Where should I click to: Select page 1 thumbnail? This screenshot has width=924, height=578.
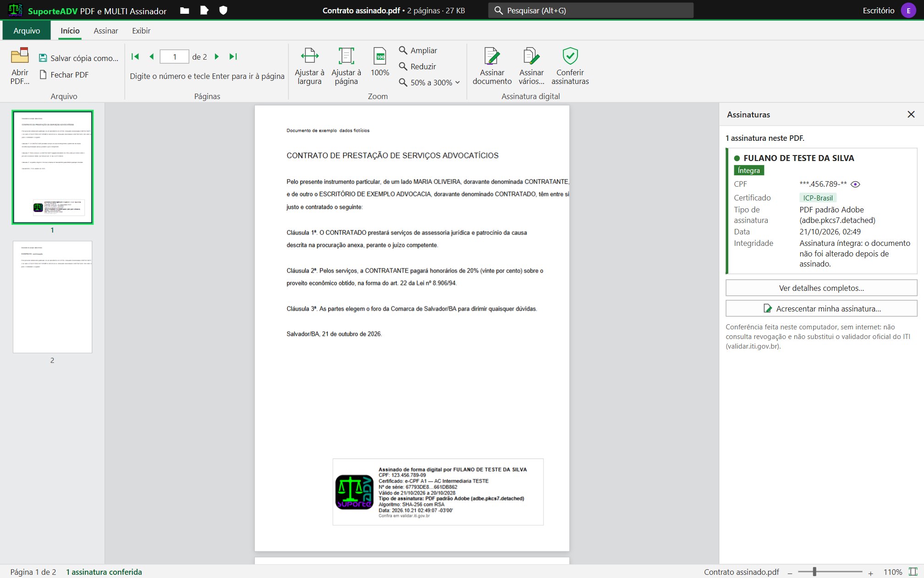52,167
